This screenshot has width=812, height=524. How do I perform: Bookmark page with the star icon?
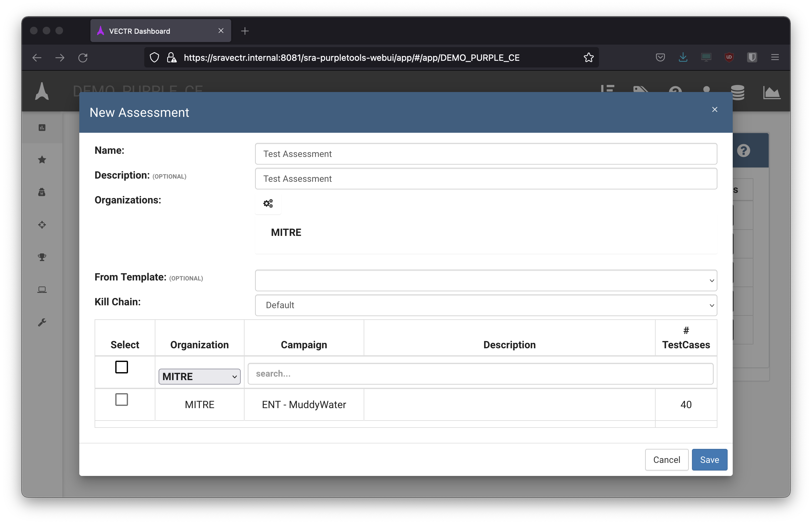pyautogui.click(x=588, y=58)
